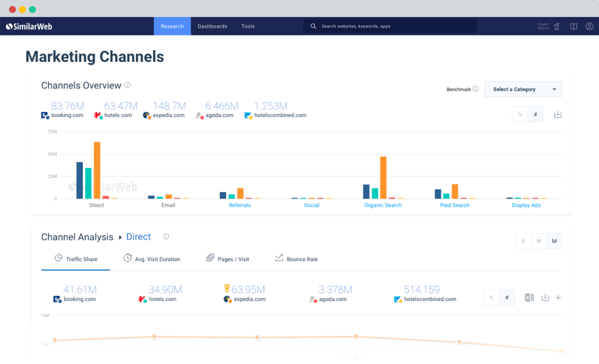The width and height of the screenshot is (599, 364).
Task: Open the book guide icon in the top bar
Action: [574, 26]
